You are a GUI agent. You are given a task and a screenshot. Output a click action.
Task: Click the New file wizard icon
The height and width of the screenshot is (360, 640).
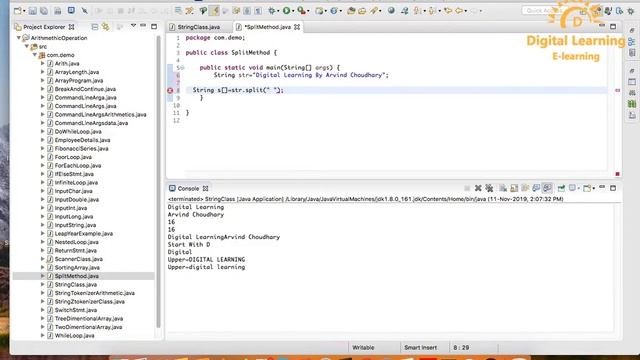(18, 11)
